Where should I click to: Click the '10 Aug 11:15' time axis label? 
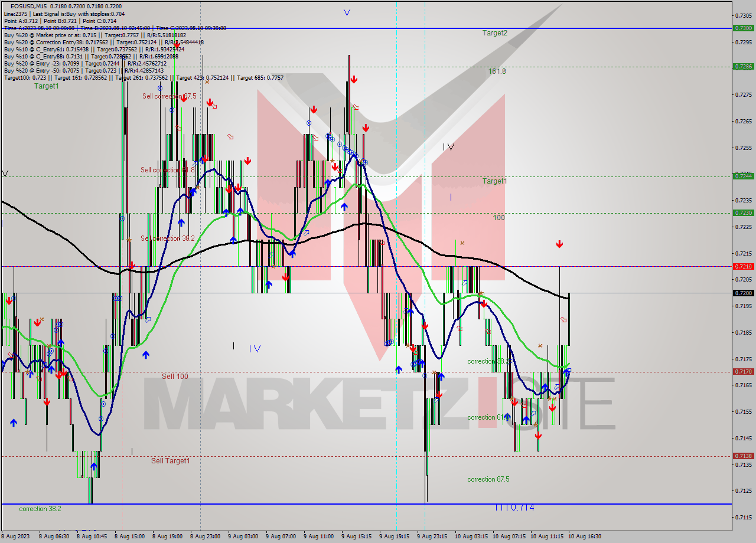point(546,537)
